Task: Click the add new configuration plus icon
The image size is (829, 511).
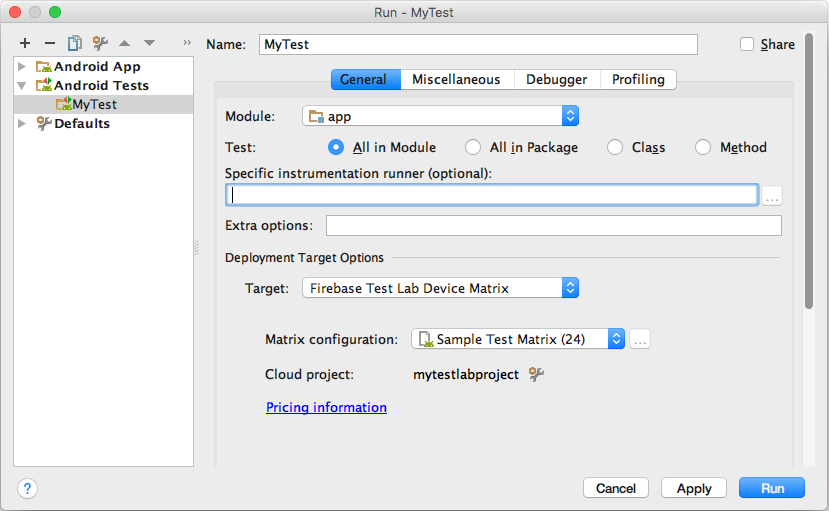Action: tap(25, 43)
